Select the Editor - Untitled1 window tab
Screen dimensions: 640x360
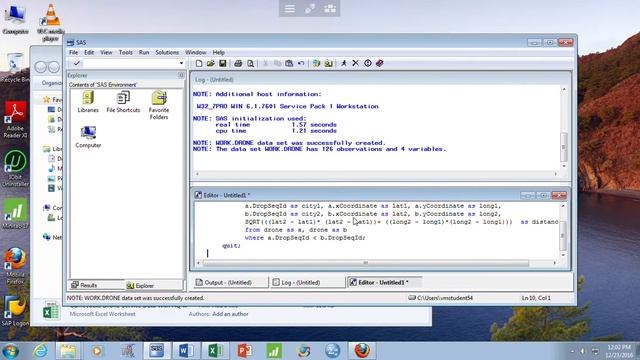384,282
